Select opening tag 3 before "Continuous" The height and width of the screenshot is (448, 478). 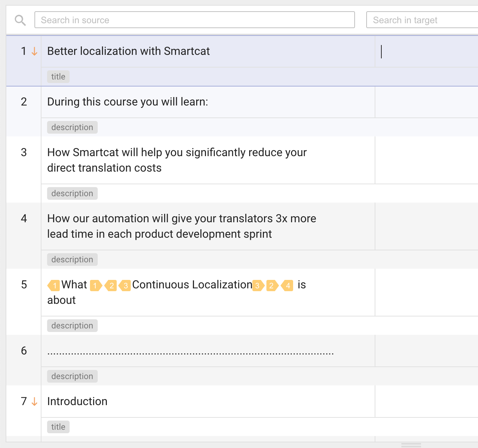[x=125, y=285]
